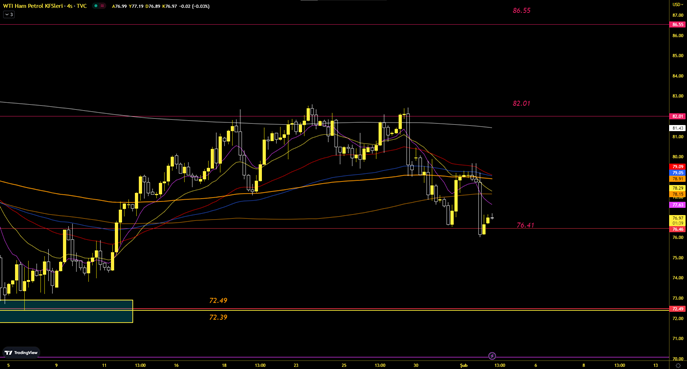The width and height of the screenshot is (687, 369).
Task: Click the current price 76.97 countdown label
Action: tap(677, 220)
